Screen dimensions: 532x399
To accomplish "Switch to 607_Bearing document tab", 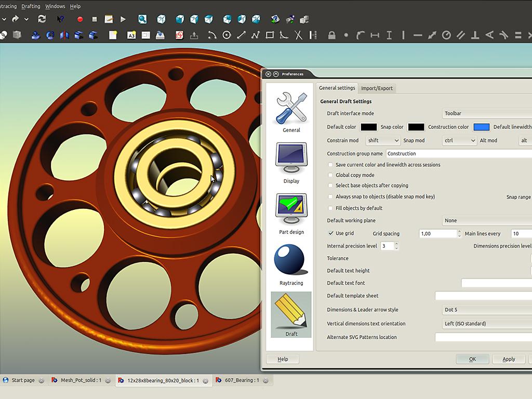I will pyautogui.click(x=242, y=380).
